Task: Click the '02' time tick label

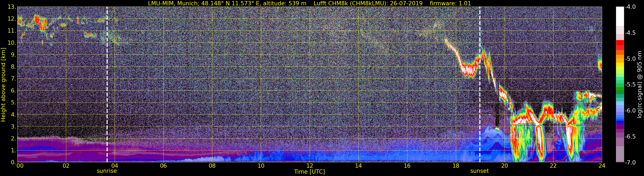Action: click(x=66, y=166)
